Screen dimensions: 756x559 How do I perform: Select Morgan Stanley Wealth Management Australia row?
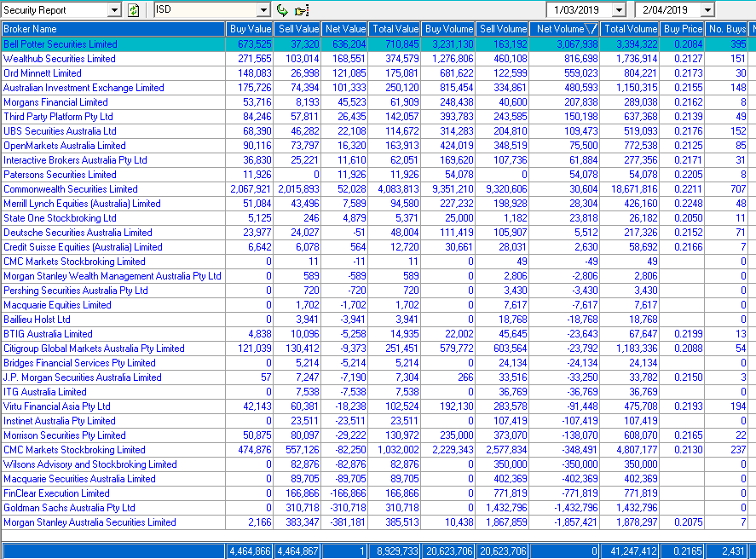pyautogui.click(x=378, y=275)
